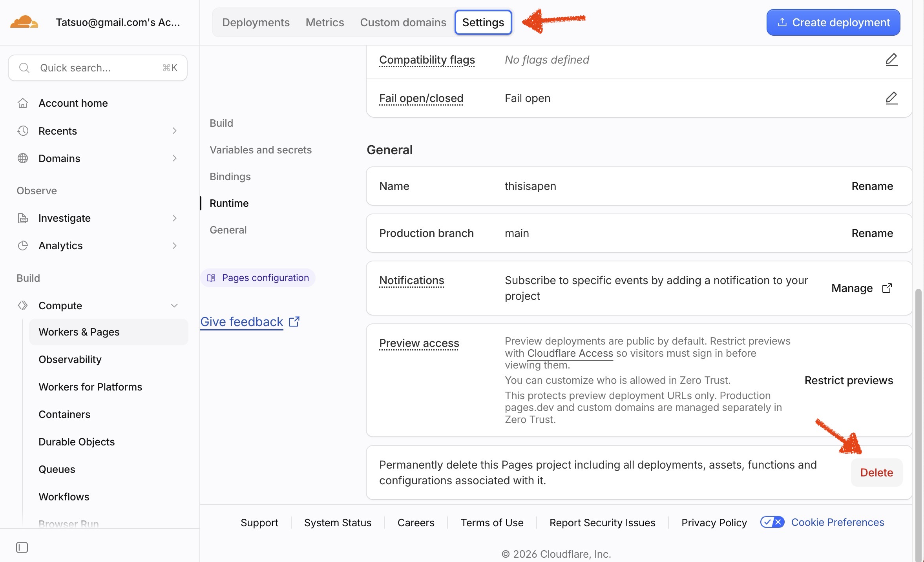Jump to Bindings settings section
Screen dimensions: 924x562
230,177
